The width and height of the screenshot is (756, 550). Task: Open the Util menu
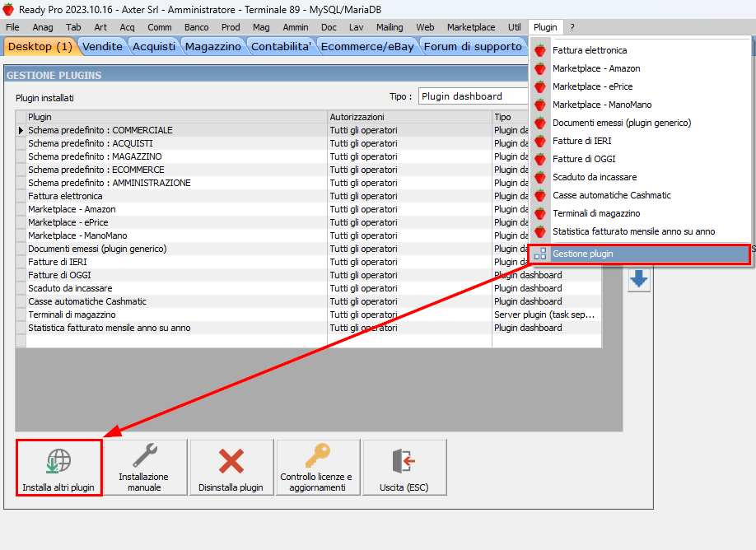[515, 27]
